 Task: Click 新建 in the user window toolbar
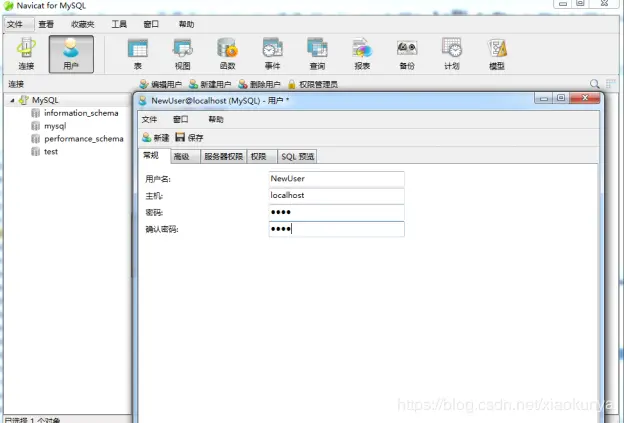(x=156, y=138)
